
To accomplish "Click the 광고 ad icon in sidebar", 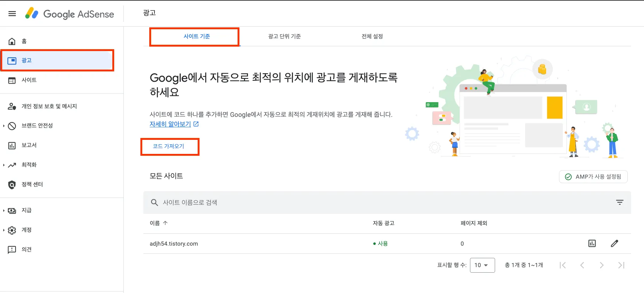I will pos(12,61).
